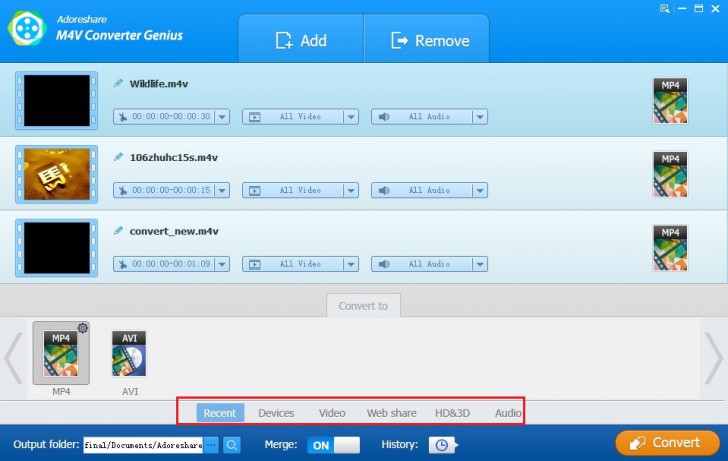Expand All Audio dropdown for Wildlife.m4v
728x461 pixels.
(480, 117)
